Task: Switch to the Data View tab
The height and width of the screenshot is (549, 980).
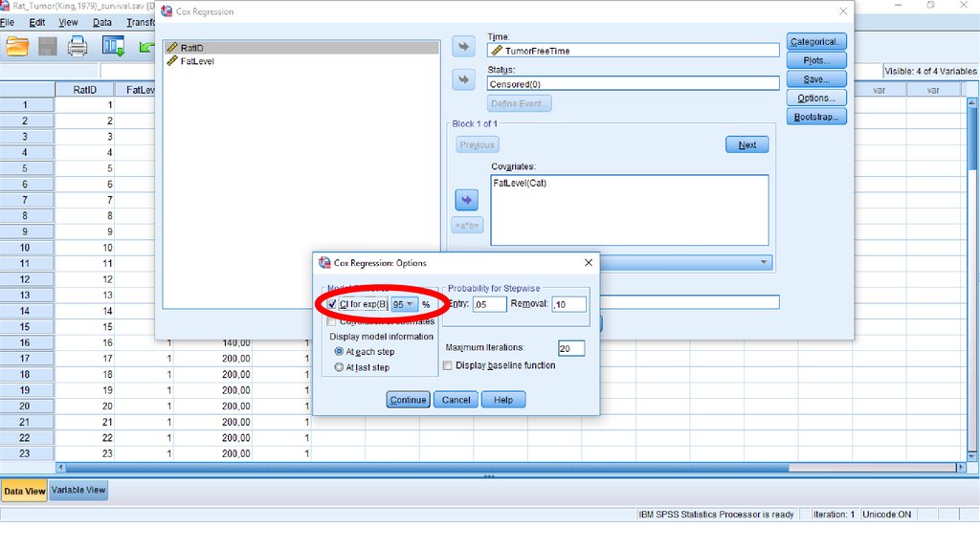Action: [24, 491]
